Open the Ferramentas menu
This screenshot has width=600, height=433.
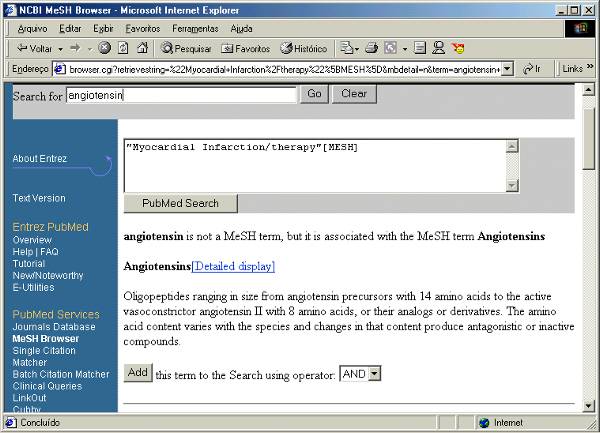click(195, 29)
